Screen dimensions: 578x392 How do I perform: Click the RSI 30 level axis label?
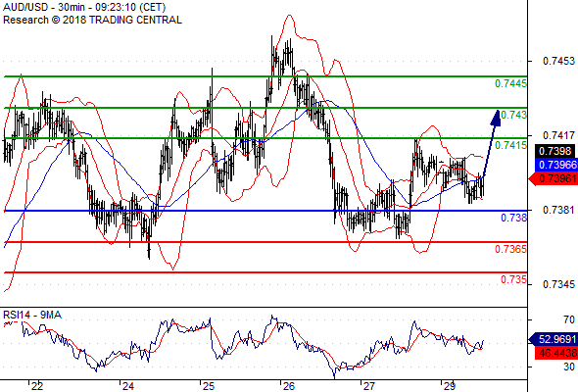pyautogui.click(x=569, y=367)
